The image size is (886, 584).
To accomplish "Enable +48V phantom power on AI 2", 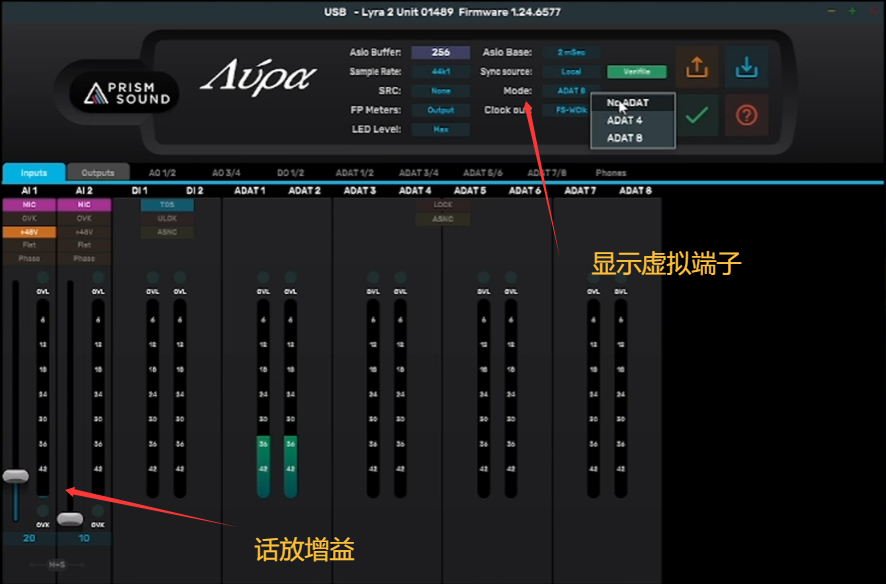I will tap(84, 231).
